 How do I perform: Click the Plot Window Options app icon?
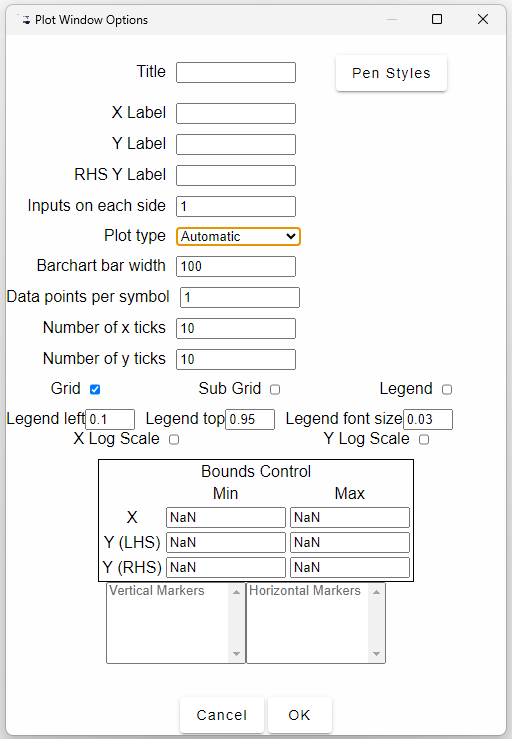tap(24, 19)
